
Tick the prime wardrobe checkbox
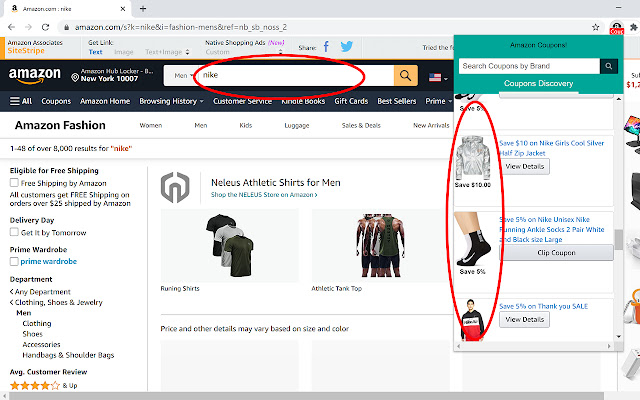coord(14,261)
